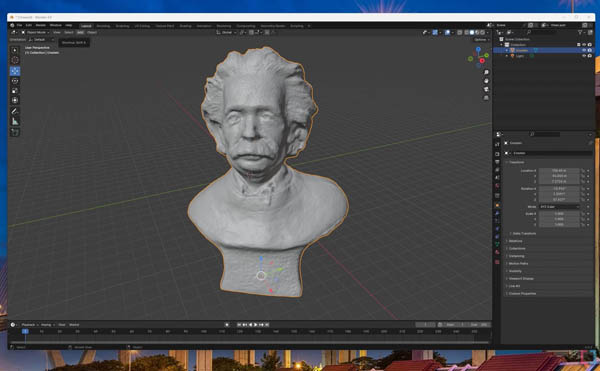
Task: Open viewport Options dropdown
Action: point(481,40)
